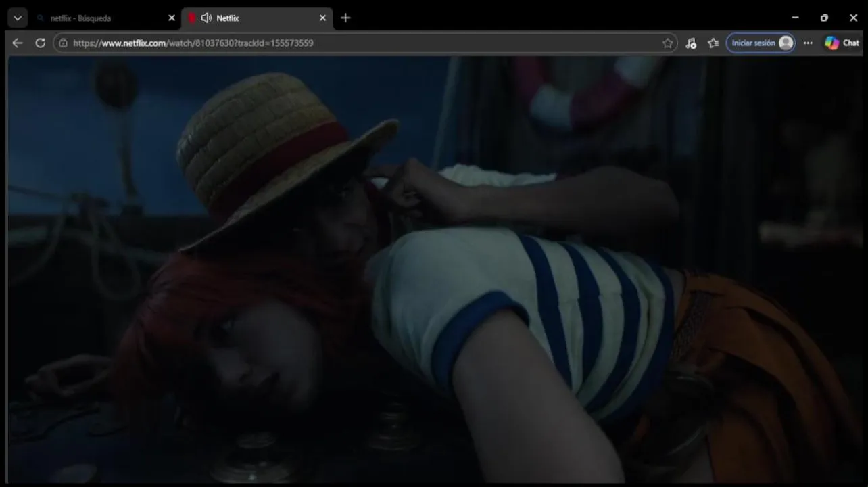Reload the Netflix page

click(x=40, y=43)
